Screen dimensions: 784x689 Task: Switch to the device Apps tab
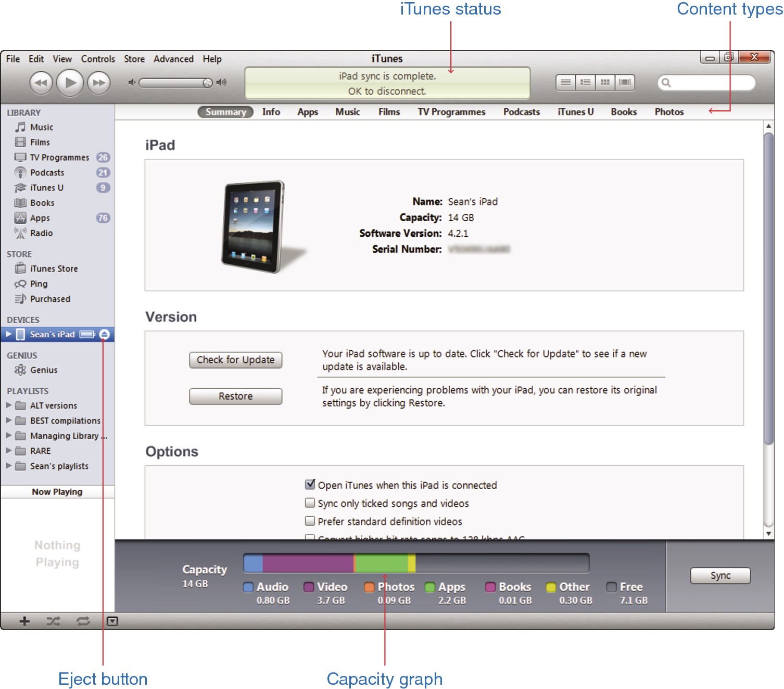click(308, 112)
